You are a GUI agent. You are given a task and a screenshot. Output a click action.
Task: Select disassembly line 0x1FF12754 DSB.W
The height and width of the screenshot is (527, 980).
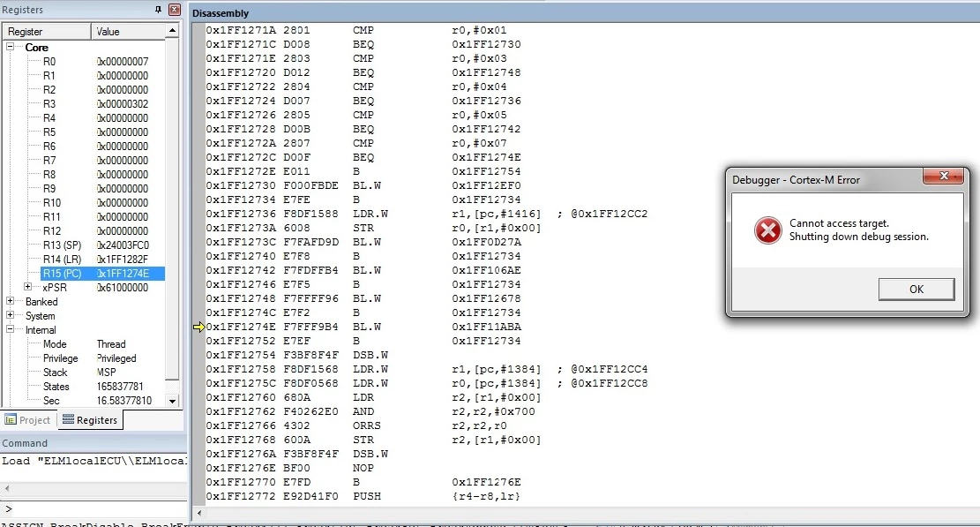click(x=297, y=355)
